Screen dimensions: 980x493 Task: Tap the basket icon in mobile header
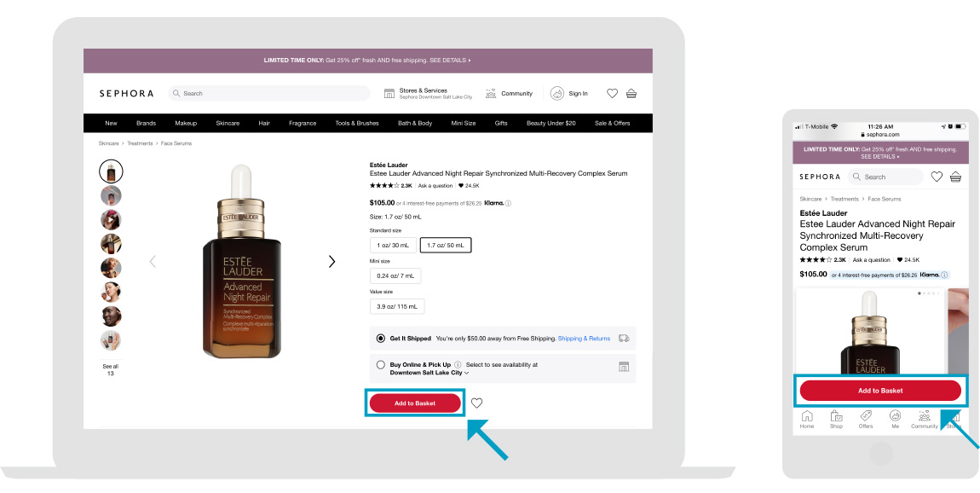(955, 177)
